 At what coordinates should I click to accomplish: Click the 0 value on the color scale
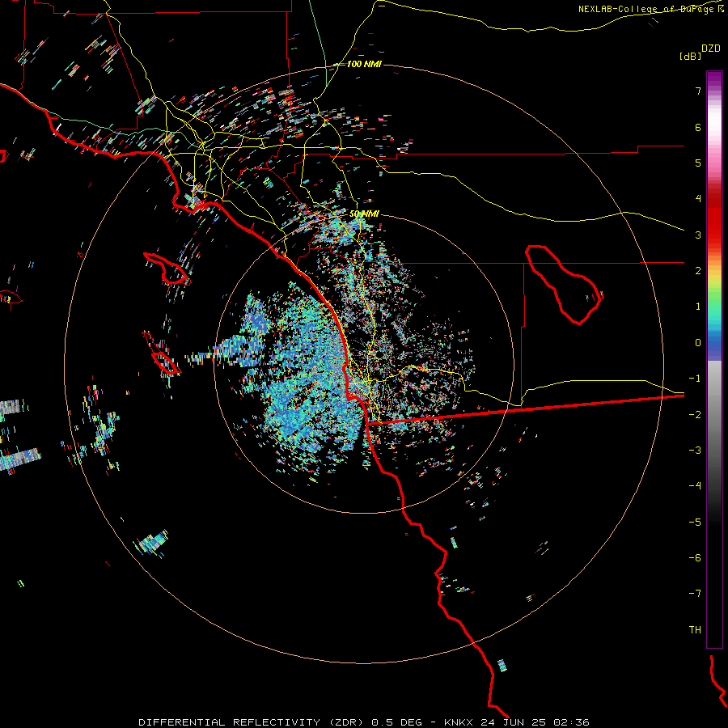pyautogui.click(x=698, y=343)
